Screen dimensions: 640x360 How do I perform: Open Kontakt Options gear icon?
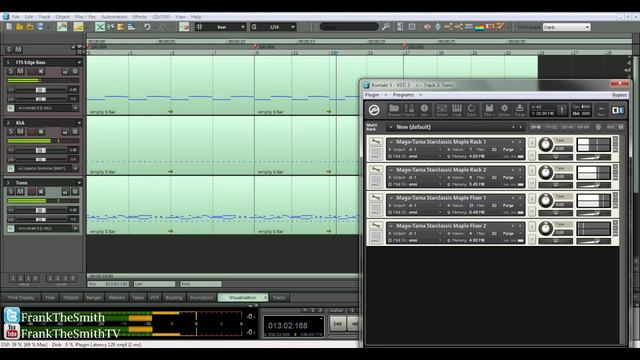coord(504,110)
